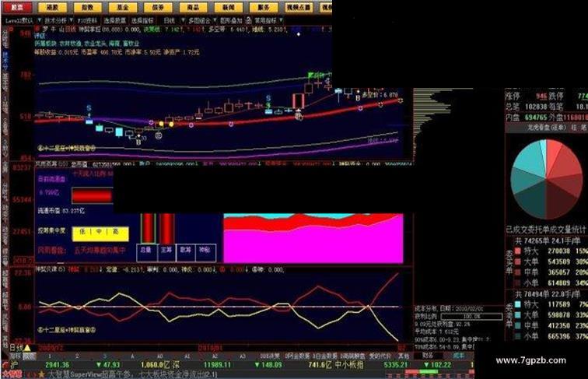The width and height of the screenshot is (588, 379).
Task: Click the S signal marker above purple line
Action: point(89,108)
